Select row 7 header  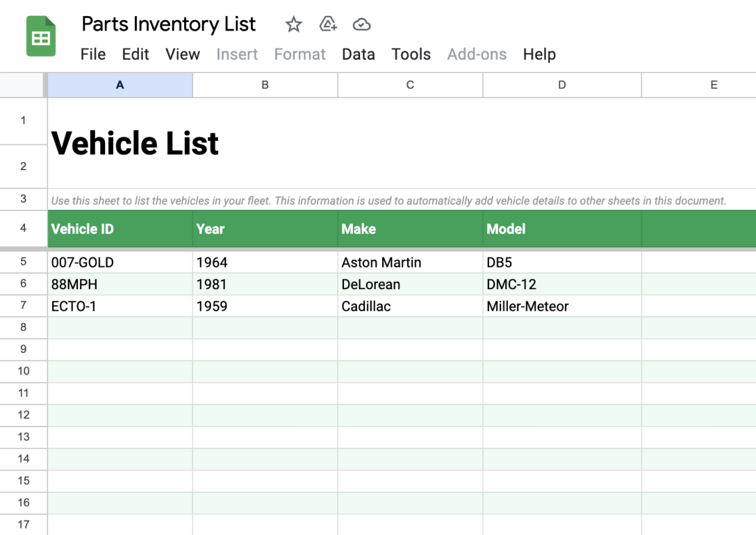23,306
